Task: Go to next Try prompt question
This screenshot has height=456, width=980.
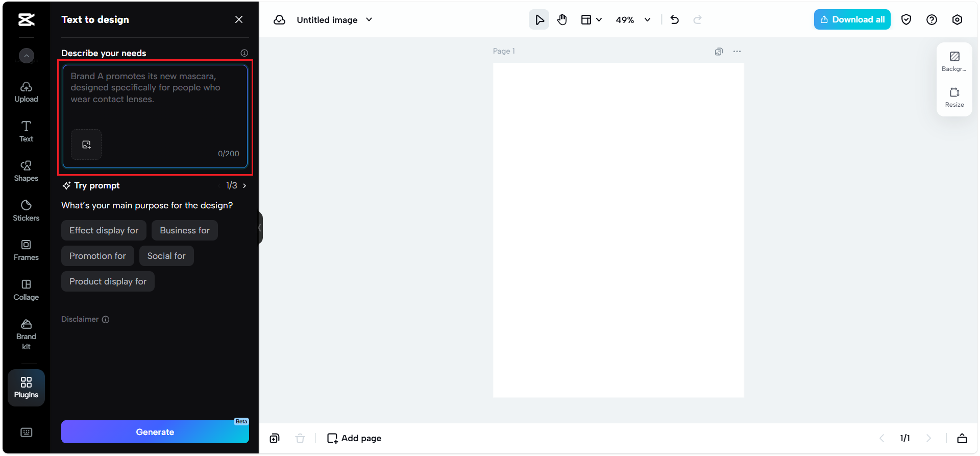Action: (x=244, y=185)
